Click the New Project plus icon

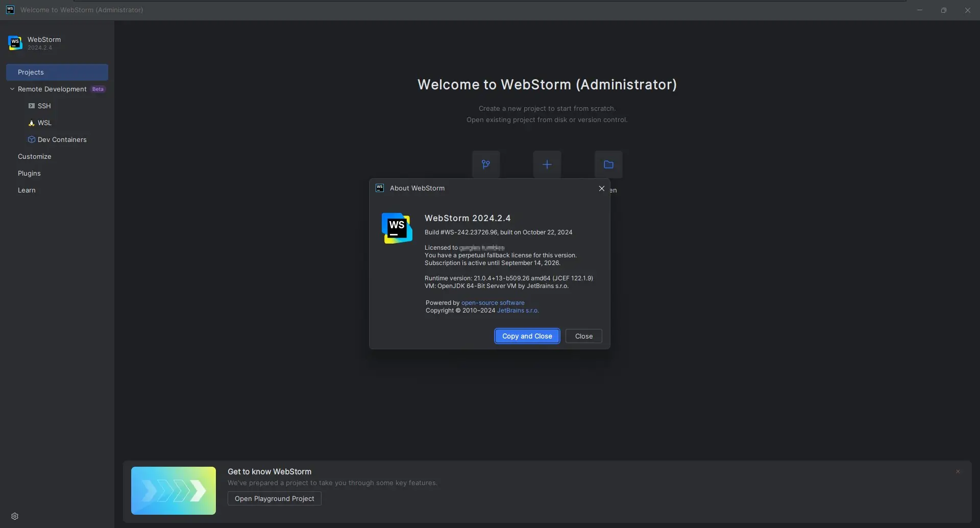click(x=547, y=164)
